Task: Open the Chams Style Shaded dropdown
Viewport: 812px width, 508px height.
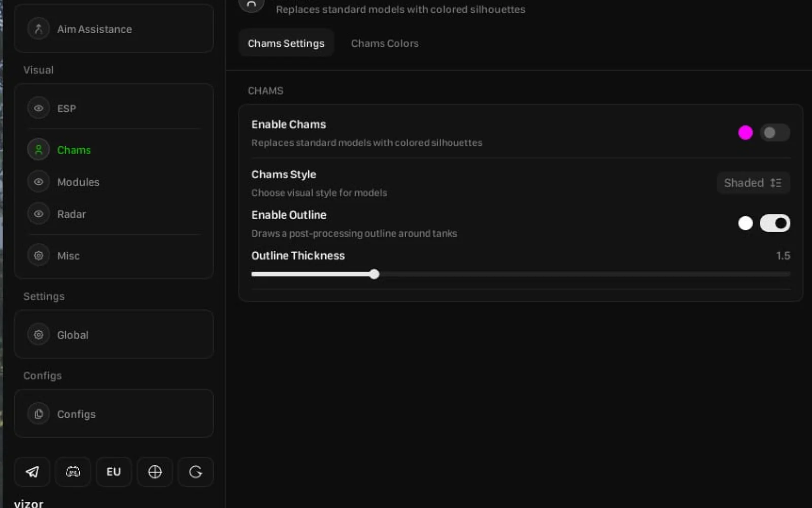Action: point(753,183)
